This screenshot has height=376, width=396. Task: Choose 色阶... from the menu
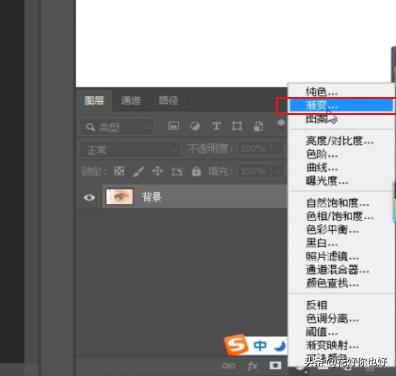point(341,154)
